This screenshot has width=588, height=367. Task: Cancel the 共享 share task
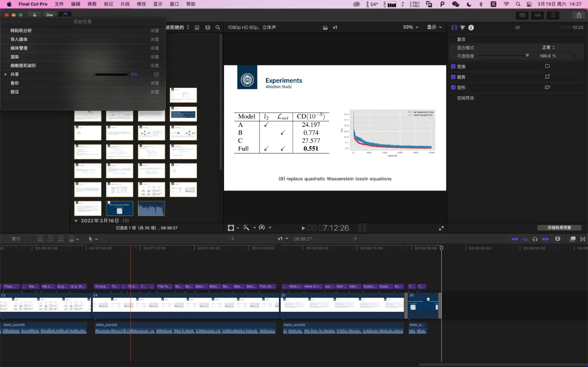156,74
